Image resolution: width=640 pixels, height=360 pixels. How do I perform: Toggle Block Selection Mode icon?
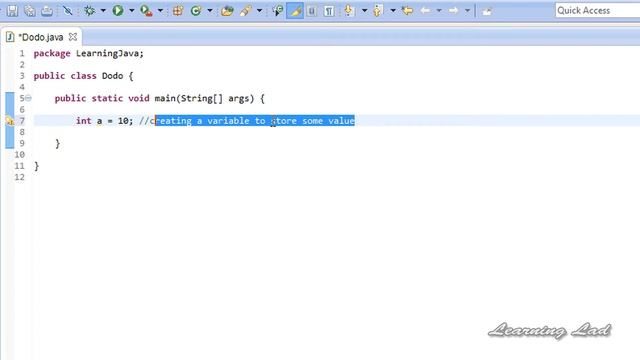pyautogui.click(x=312, y=11)
